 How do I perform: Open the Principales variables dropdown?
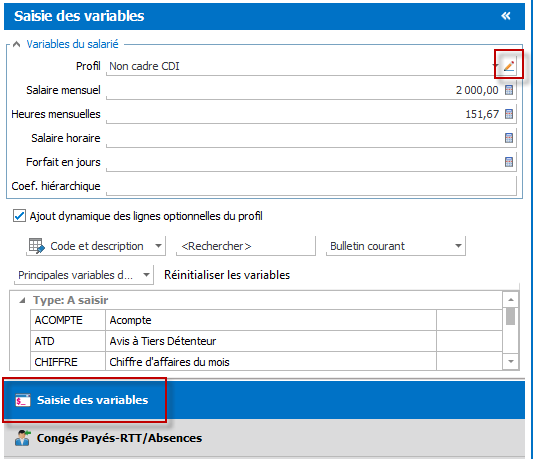(84, 275)
